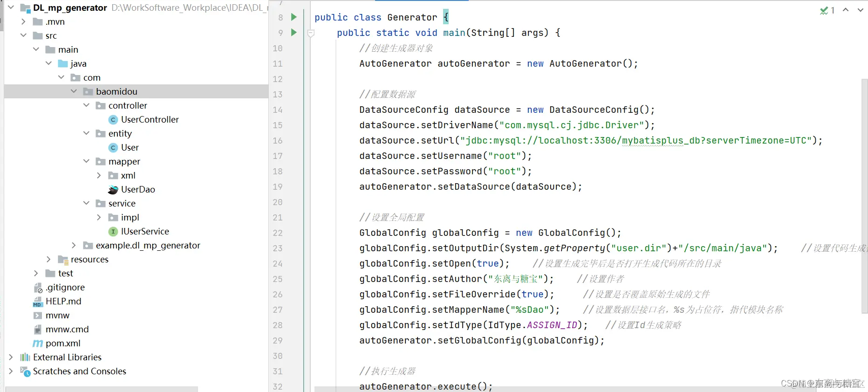Collapse the mapper package
This screenshot has width=868, height=392.
tap(86, 161)
